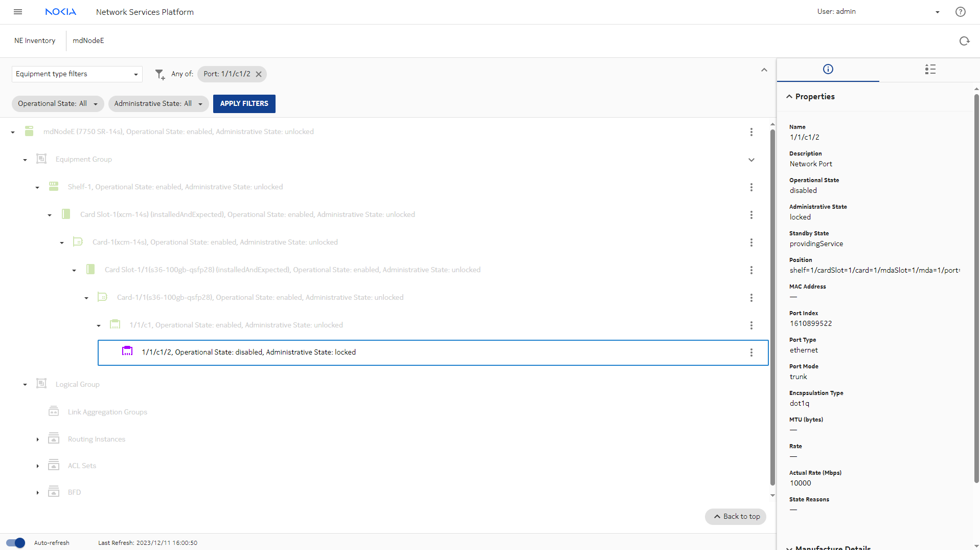Toggle the Auto-refresh switch
The width and height of the screenshot is (980, 550).
15,543
